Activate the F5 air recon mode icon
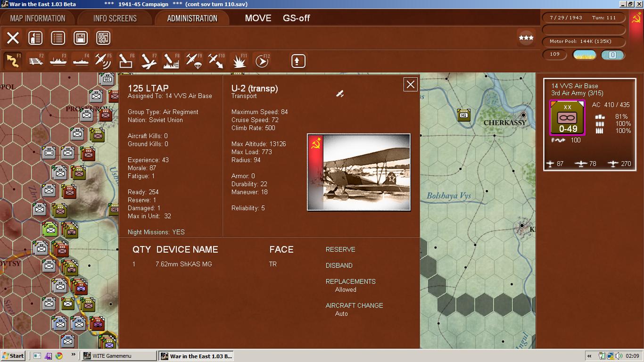The height and width of the screenshot is (362, 644). (x=103, y=61)
